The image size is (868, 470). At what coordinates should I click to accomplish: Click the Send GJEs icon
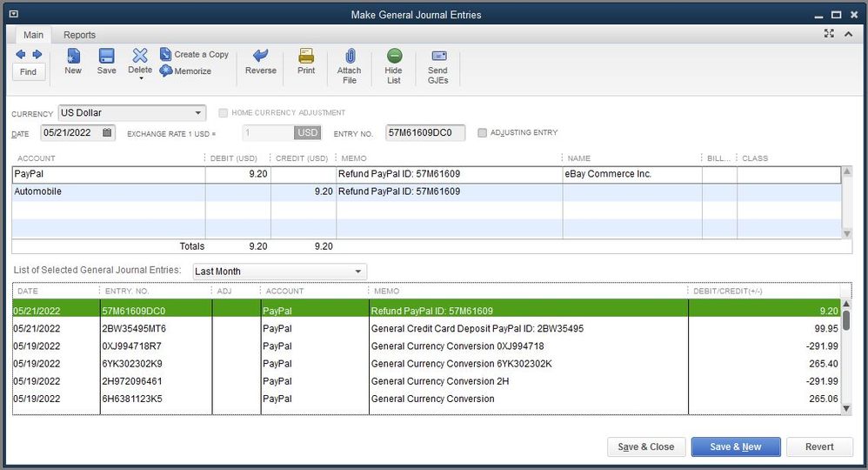pos(437,57)
